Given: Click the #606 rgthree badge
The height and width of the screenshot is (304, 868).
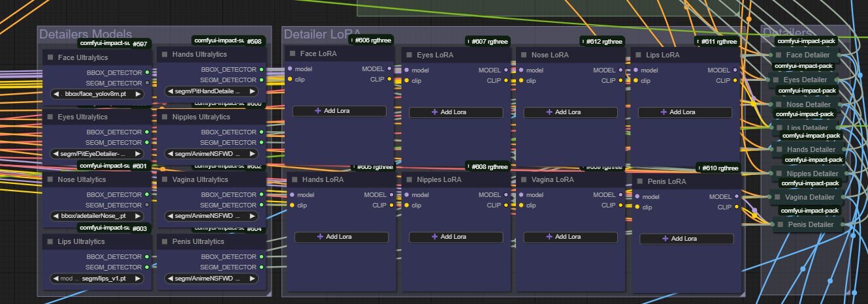Looking at the screenshot, I should tap(372, 40).
